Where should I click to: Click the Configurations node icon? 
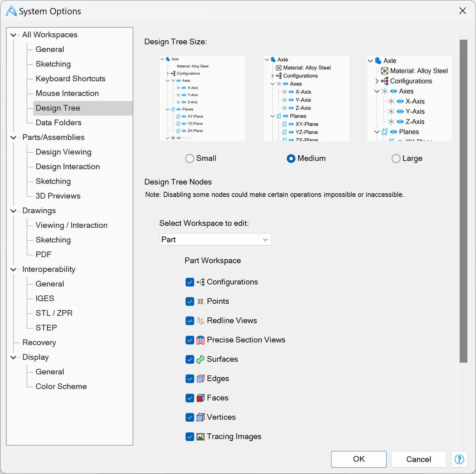[x=200, y=282]
